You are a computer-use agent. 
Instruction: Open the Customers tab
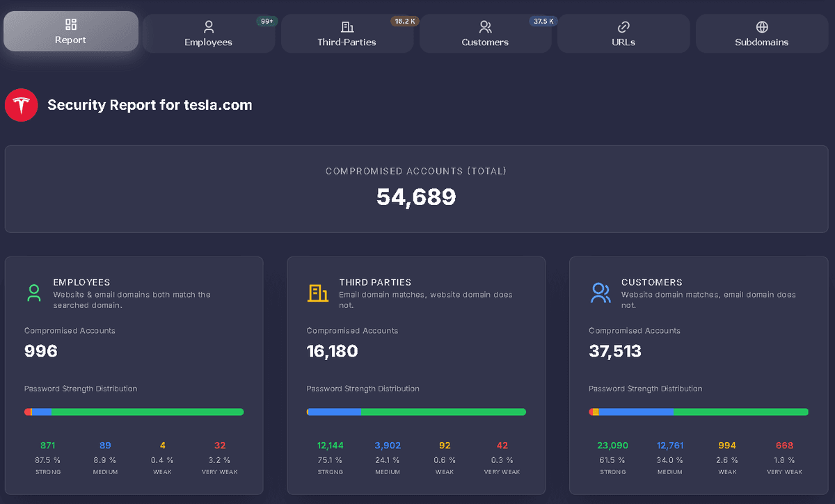point(485,33)
